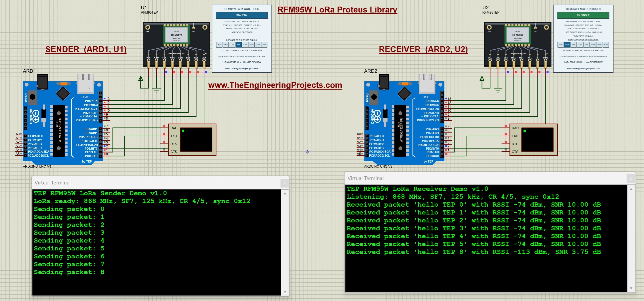Select the U2 RFM95W LoRa module chip
The width and height of the screenshot is (644, 301).
click(517, 35)
